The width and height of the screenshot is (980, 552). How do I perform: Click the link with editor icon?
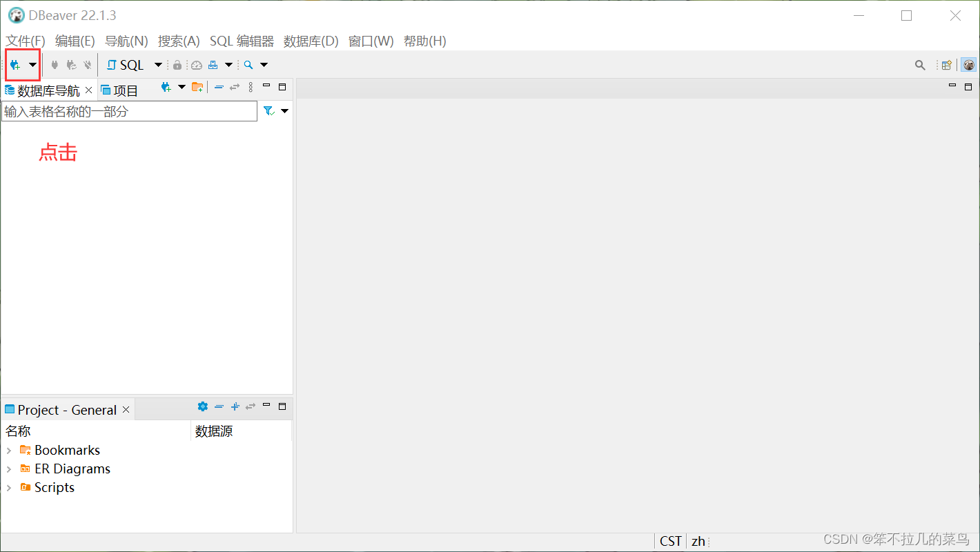pos(234,87)
